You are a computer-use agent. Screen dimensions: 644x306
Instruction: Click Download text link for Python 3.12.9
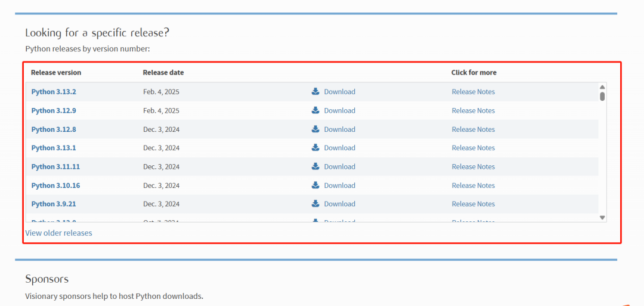340,110
